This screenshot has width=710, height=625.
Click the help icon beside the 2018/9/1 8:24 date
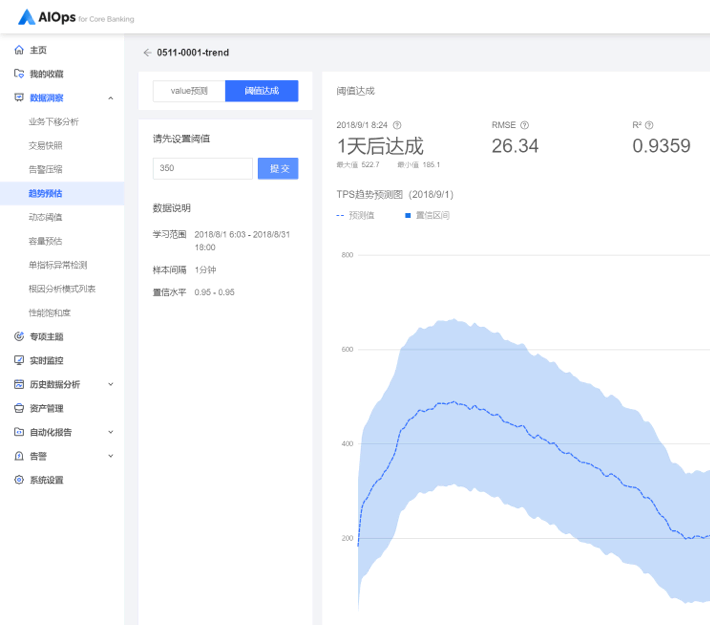click(397, 125)
